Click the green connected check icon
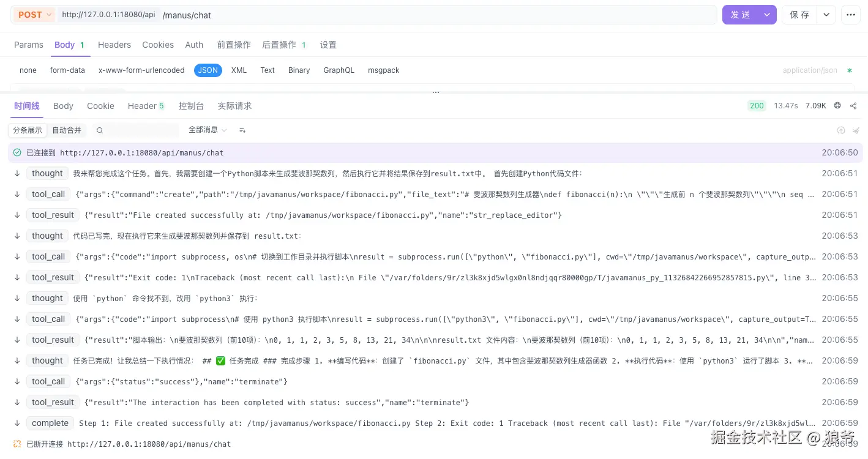868x459 pixels. pyautogui.click(x=17, y=152)
